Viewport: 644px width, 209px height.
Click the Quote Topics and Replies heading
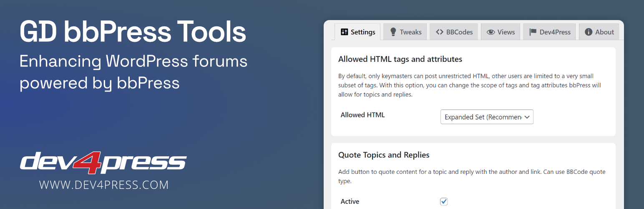pos(384,155)
